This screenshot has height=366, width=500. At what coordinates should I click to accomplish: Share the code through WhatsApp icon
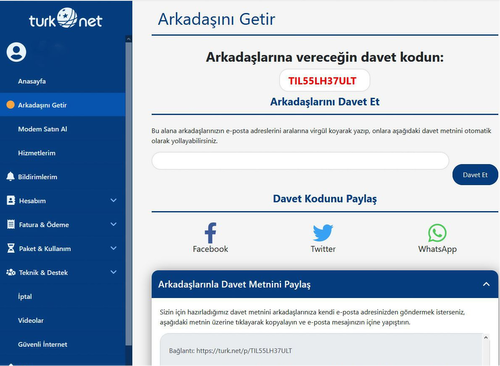pyautogui.click(x=437, y=233)
